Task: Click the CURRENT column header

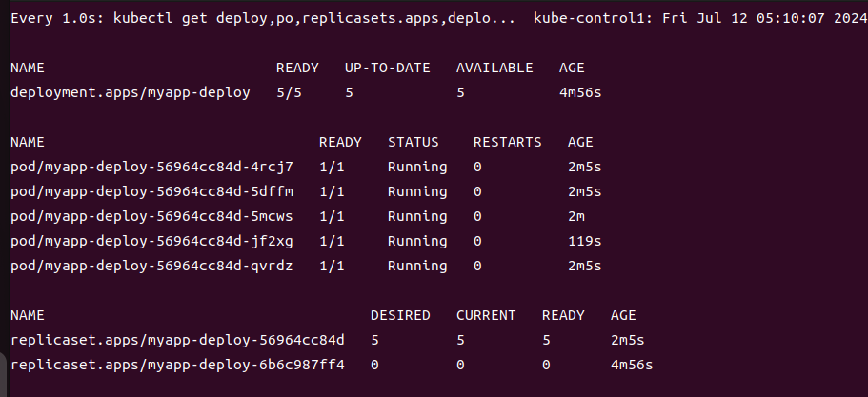Action: click(486, 315)
